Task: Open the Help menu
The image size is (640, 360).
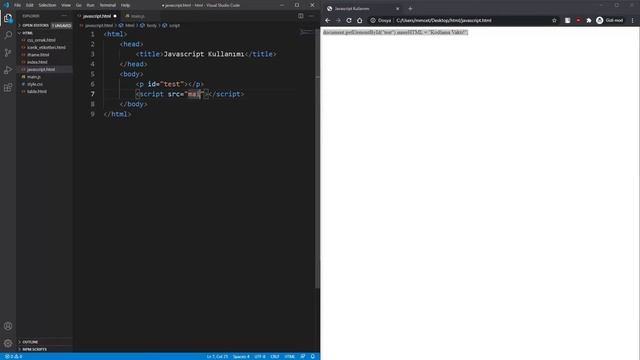Action: tap(125, 5)
